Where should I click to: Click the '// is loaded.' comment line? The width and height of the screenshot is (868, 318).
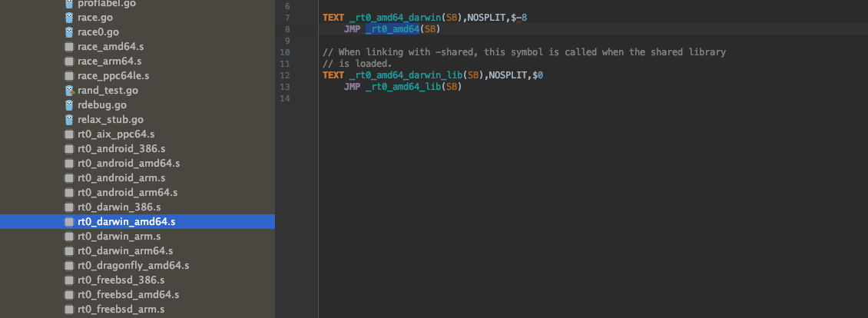click(x=357, y=64)
